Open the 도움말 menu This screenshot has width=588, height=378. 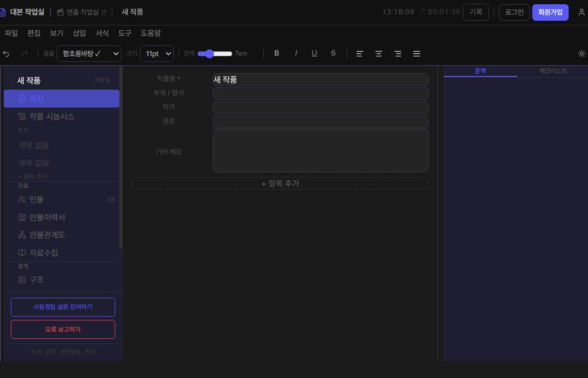(151, 33)
